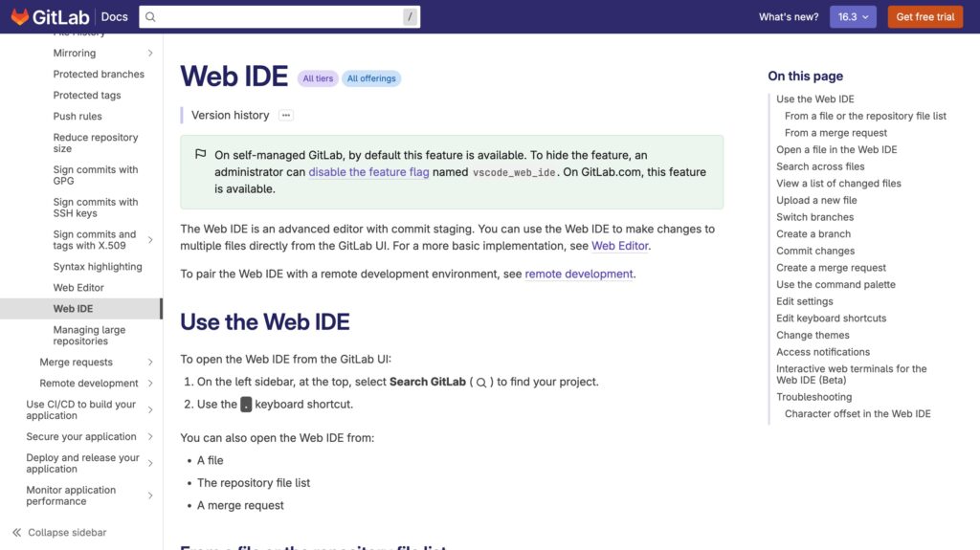The image size is (980, 550).
Task: Click the GitLab fox logo
Action: coord(19,16)
